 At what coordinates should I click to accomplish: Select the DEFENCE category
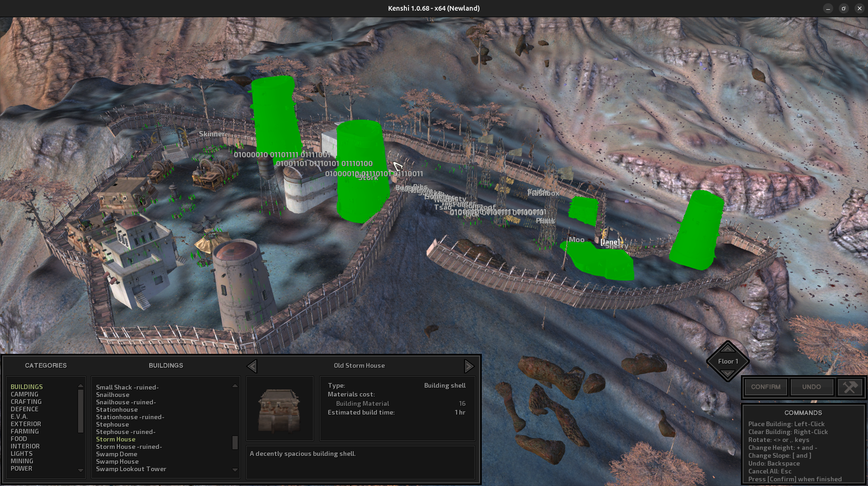point(25,409)
